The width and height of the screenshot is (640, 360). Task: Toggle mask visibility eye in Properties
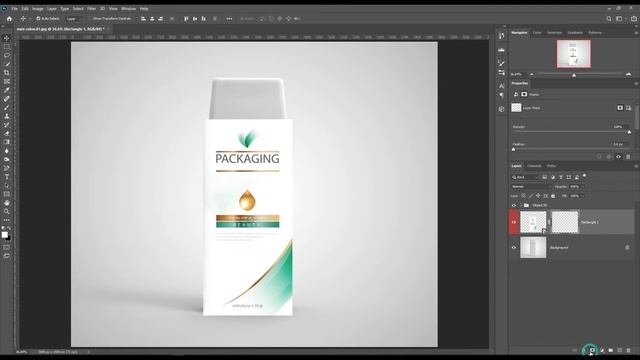click(x=618, y=157)
